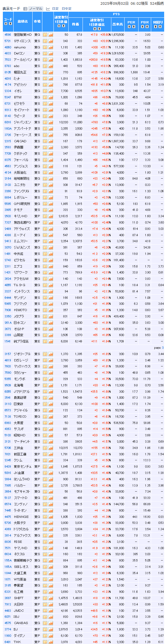Viewport: 167px width, 644px height.
Task: Open stock code 4596 link
Action: coord(8,34)
